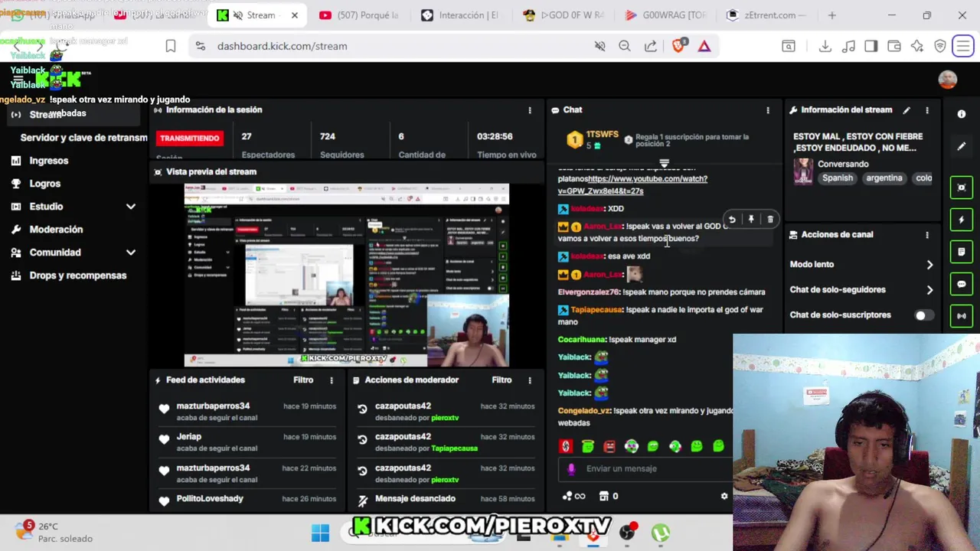The width and height of the screenshot is (980, 551).
Task: Open browser downloads icon
Action: click(825, 47)
